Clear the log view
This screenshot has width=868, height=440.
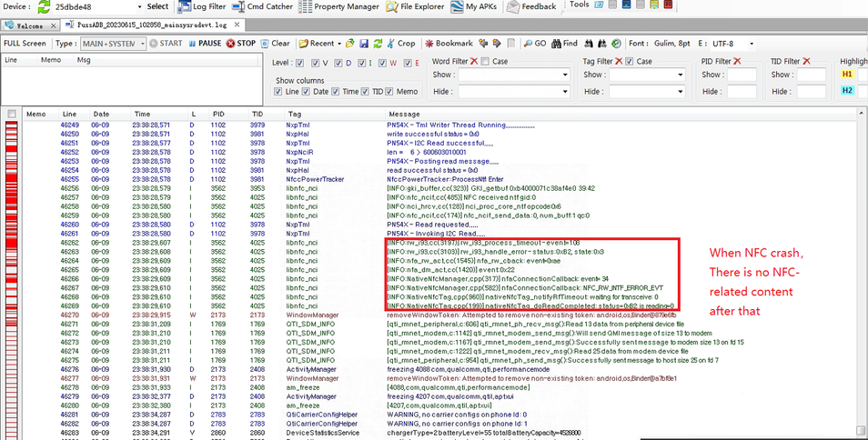275,43
